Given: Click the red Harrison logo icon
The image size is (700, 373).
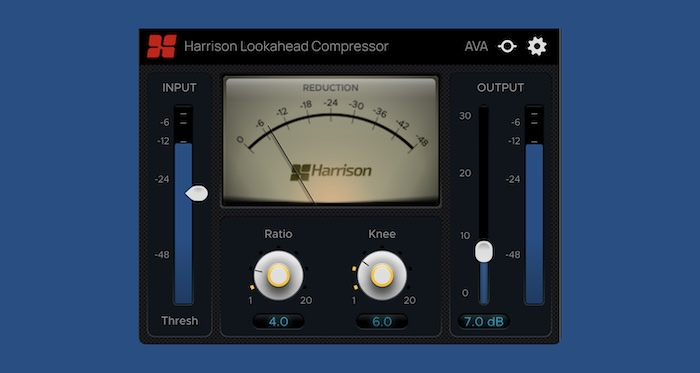Looking at the screenshot, I should coord(162,46).
